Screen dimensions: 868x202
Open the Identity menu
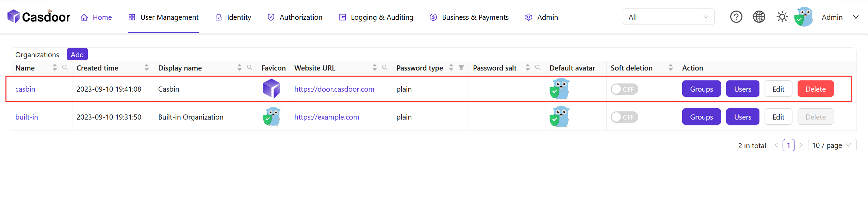(x=233, y=17)
